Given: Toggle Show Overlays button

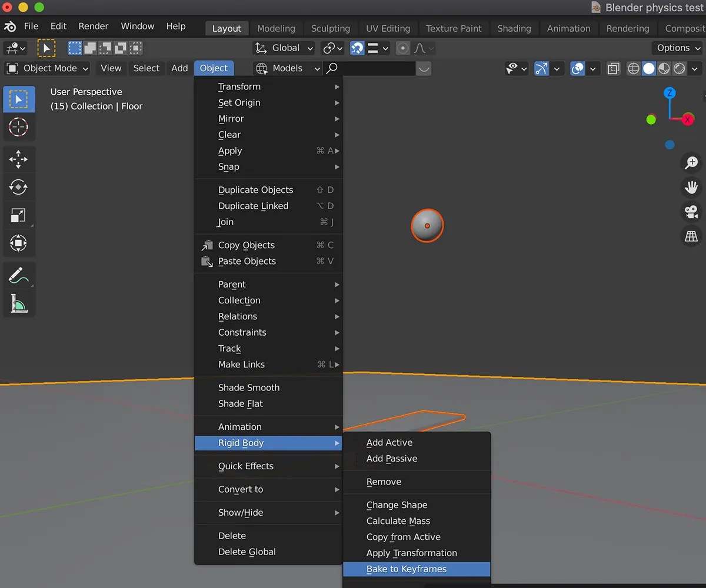Looking at the screenshot, I should [x=578, y=69].
